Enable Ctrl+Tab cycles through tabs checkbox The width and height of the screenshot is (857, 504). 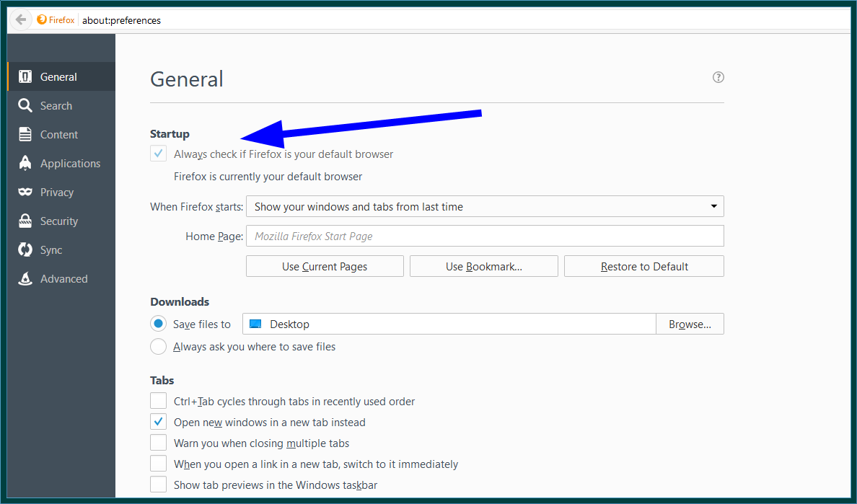coord(159,401)
